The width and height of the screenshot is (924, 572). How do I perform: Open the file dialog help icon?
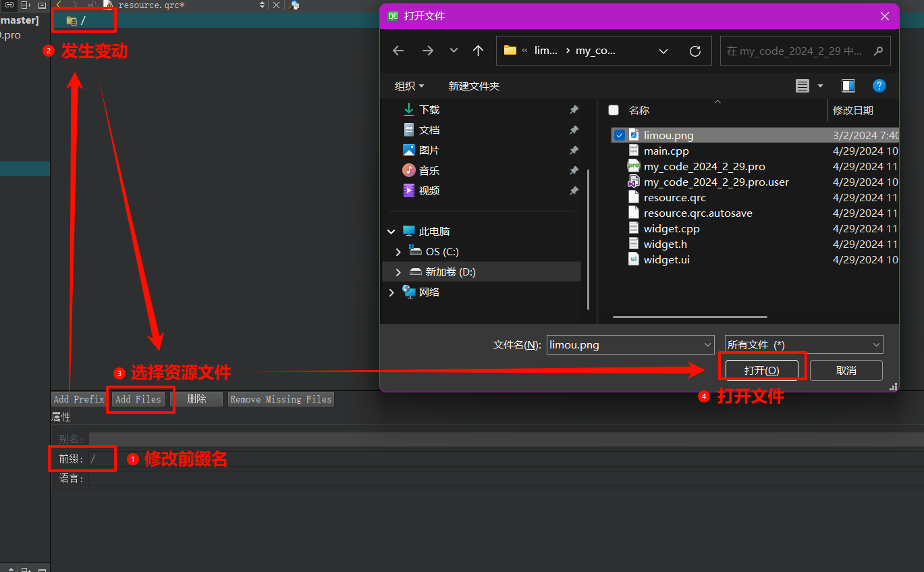click(x=879, y=86)
